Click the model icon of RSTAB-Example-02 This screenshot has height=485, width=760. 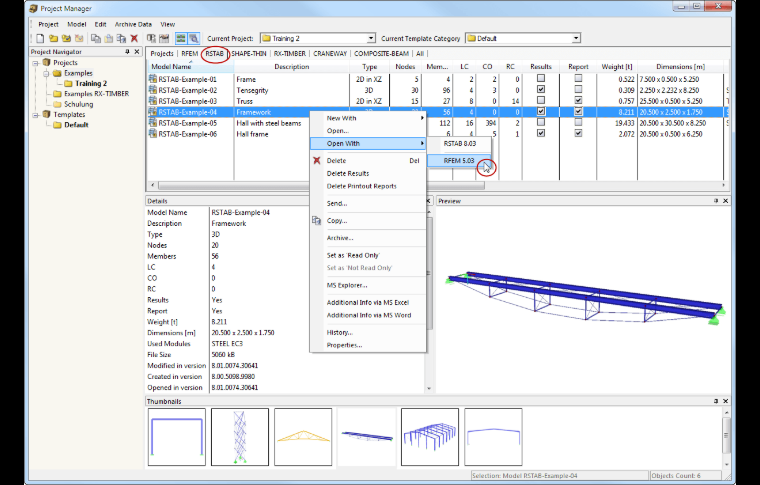click(x=153, y=90)
